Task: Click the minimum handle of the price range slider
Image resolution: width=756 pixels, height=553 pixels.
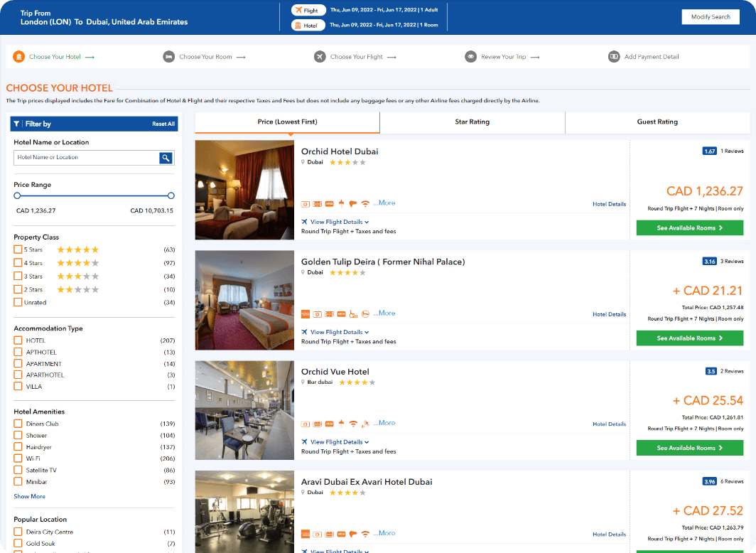Action: [17, 195]
